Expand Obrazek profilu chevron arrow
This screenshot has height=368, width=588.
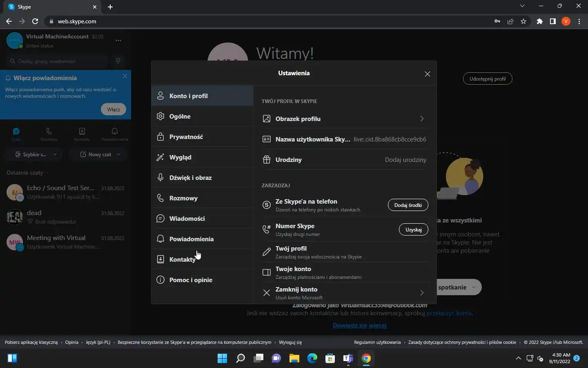422,119
